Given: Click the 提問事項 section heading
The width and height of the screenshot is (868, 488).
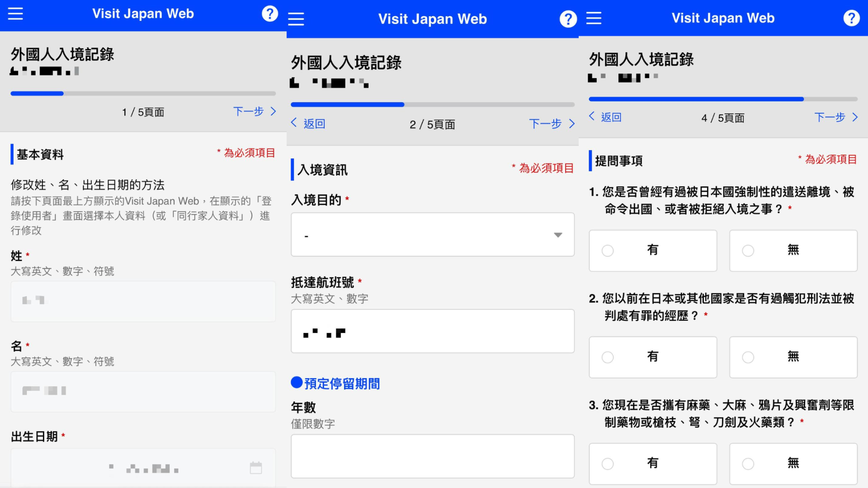Looking at the screenshot, I should click(x=618, y=161).
